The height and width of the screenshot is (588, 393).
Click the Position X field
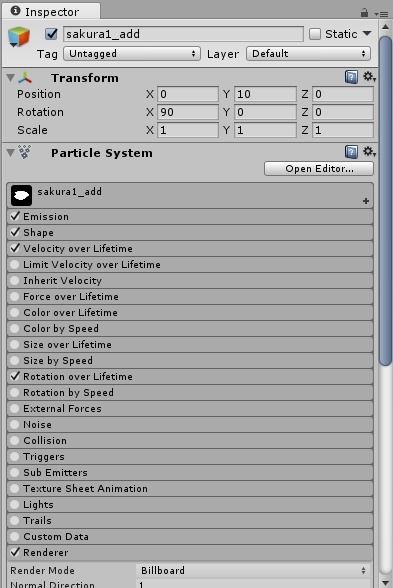188,94
